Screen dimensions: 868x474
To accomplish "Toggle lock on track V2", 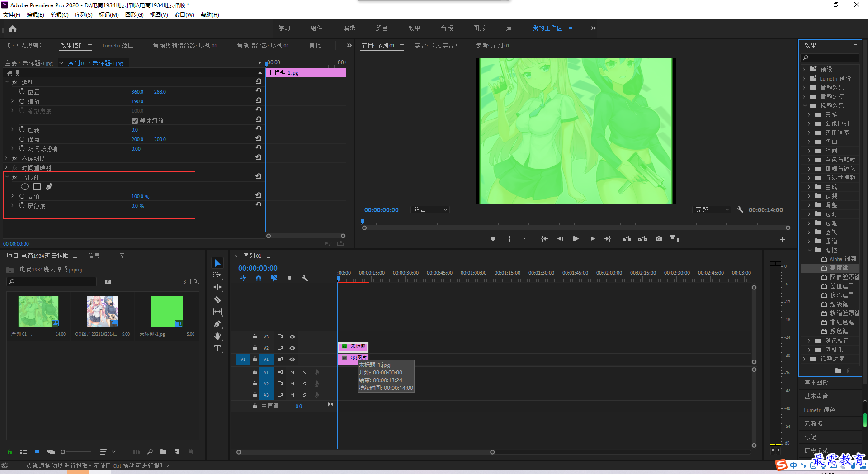I will (255, 347).
